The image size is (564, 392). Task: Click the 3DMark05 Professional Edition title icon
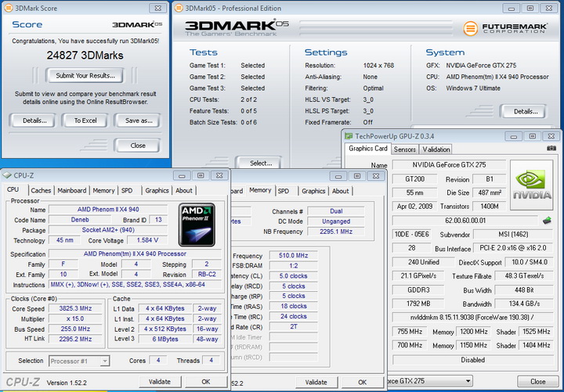(179, 8)
